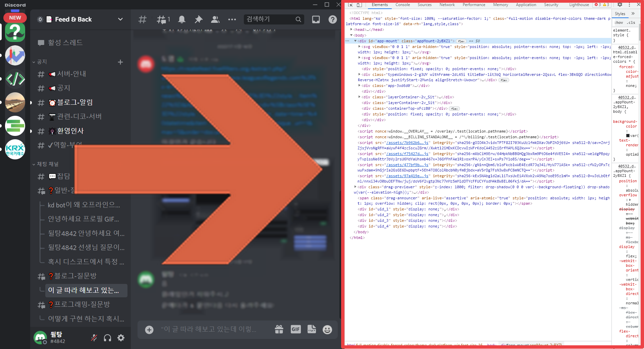Click the gift icon in message bar
The image size is (644, 349).
tap(279, 329)
